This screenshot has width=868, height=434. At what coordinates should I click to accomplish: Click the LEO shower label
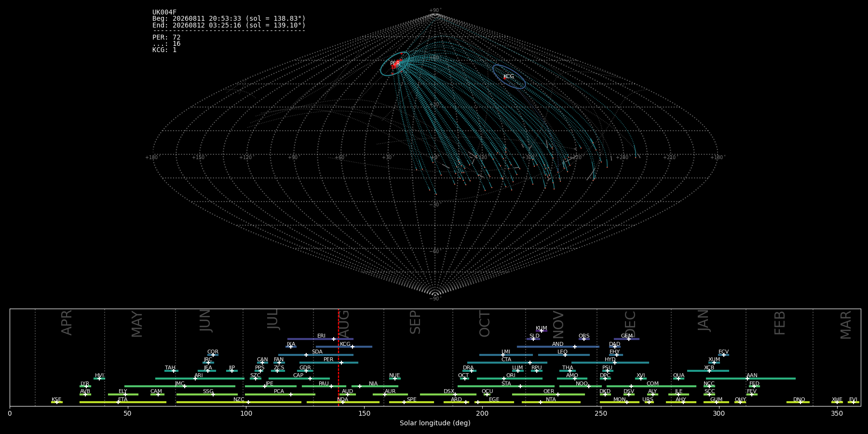tap(563, 352)
